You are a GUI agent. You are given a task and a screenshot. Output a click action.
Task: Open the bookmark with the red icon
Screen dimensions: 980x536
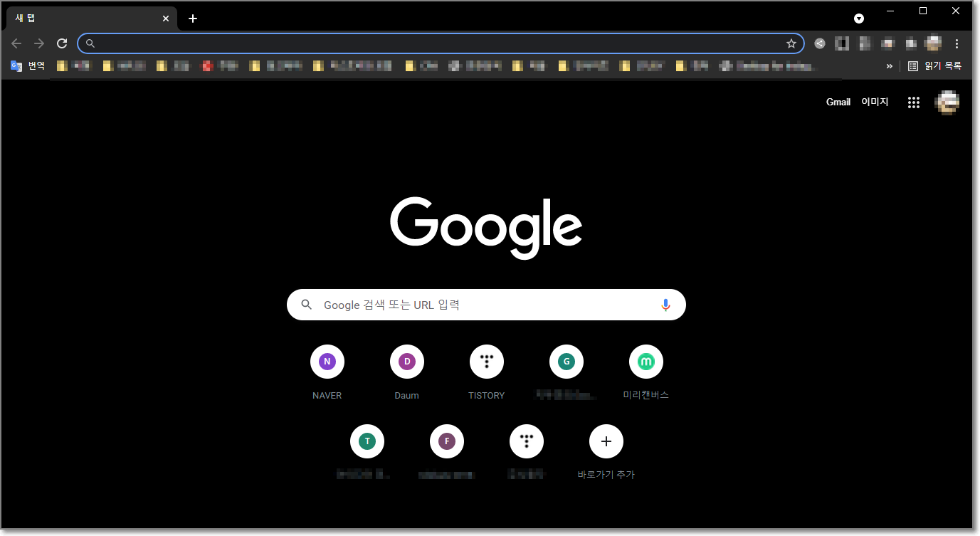pos(220,65)
